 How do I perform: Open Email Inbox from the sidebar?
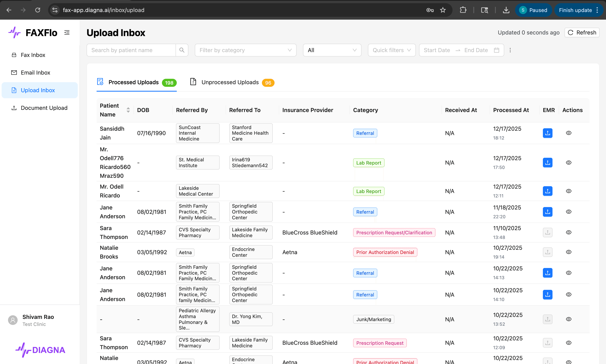pyautogui.click(x=39, y=73)
